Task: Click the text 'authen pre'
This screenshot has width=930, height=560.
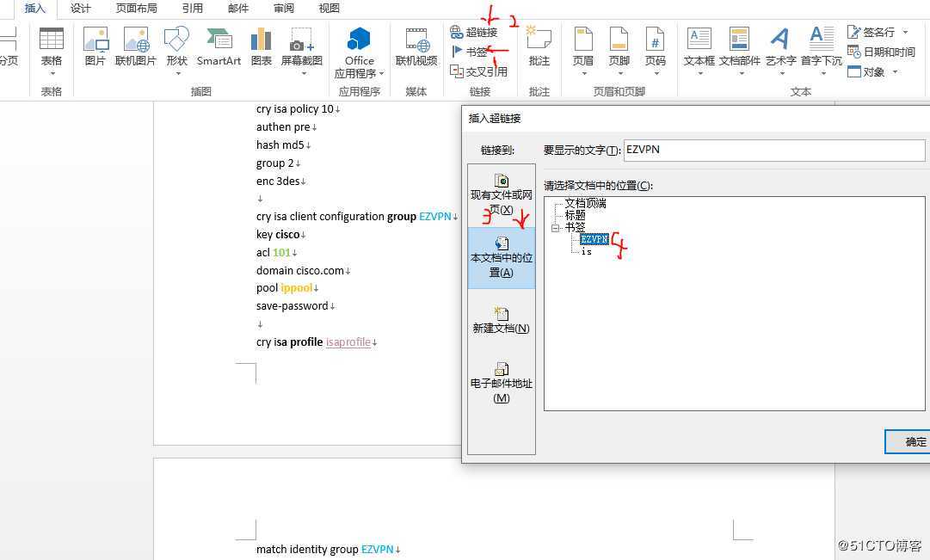Action: (x=283, y=127)
